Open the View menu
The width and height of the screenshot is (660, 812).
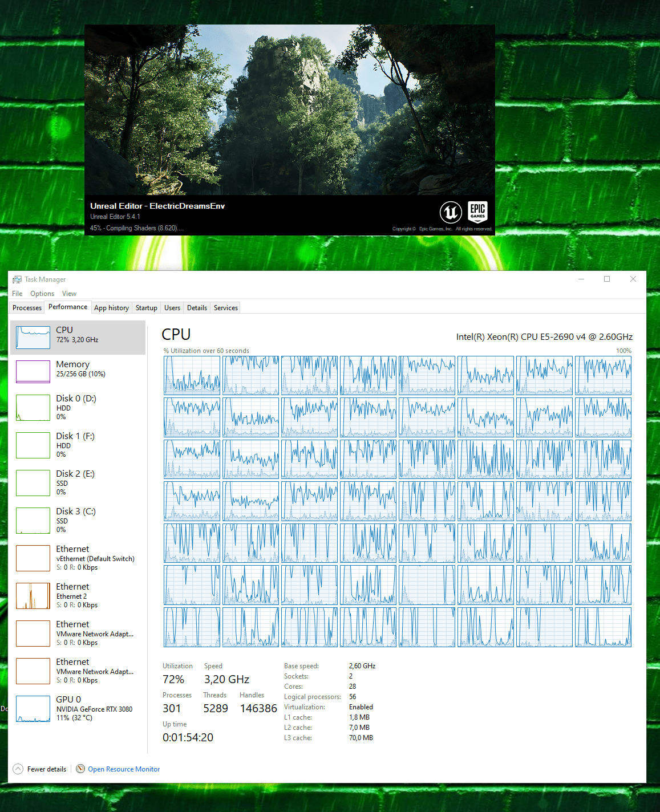click(x=69, y=294)
